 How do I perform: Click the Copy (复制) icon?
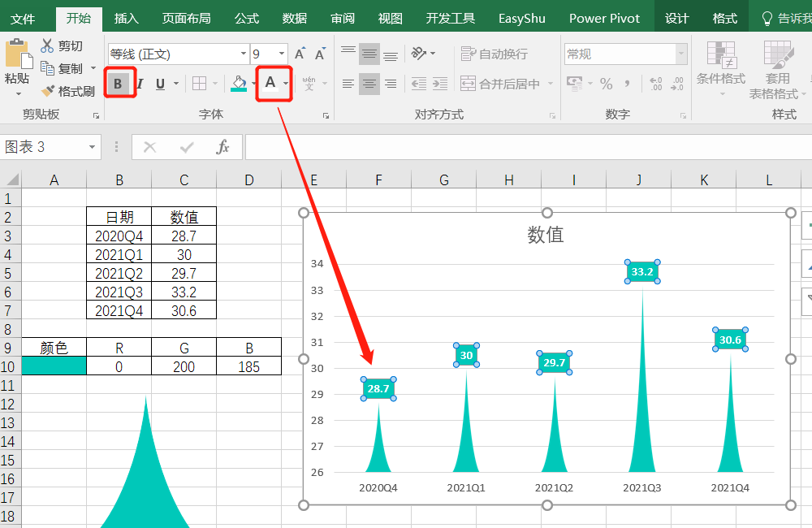click(47, 68)
